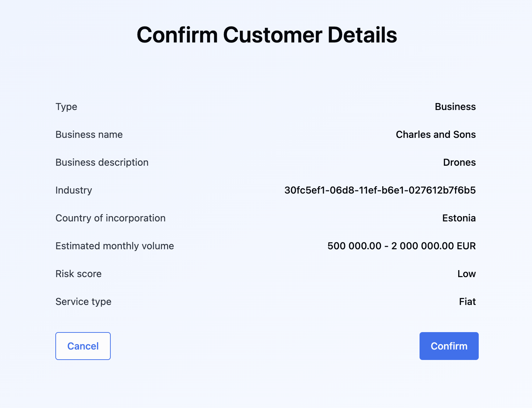The width and height of the screenshot is (532, 408).
Task: Click the word Details in the title
Action: click(362, 35)
